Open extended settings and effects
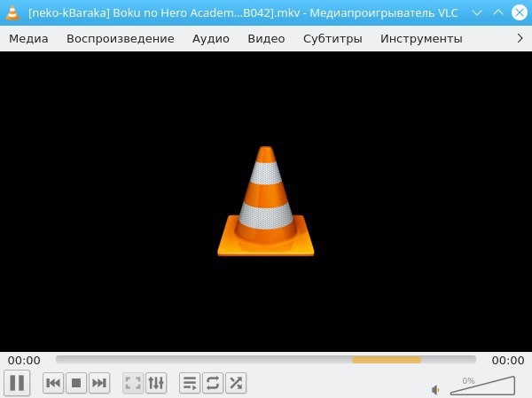This screenshot has width=532, height=398. point(156,383)
